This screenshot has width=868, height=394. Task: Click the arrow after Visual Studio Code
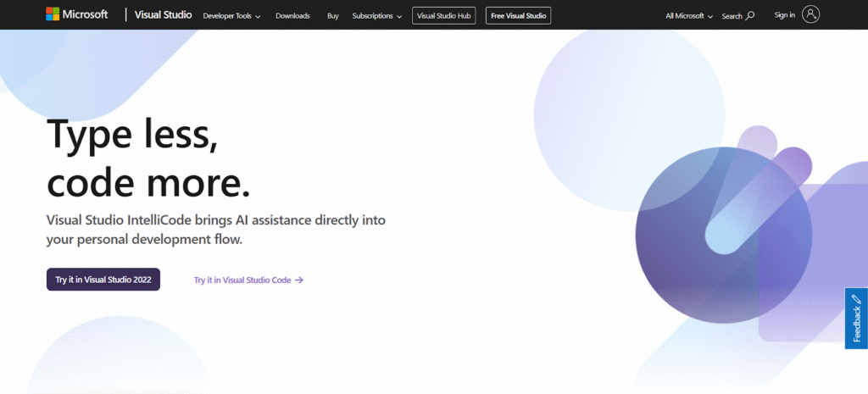tap(299, 280)
